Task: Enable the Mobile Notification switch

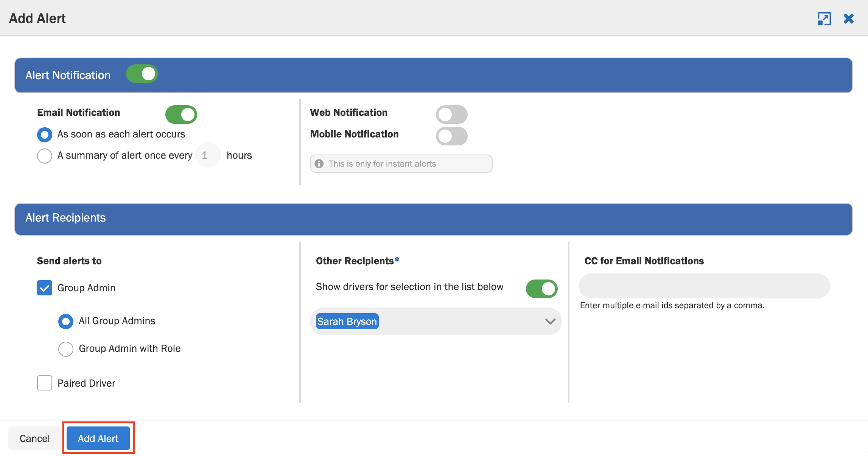Action: pyautogui.click(x=452, y=136)
